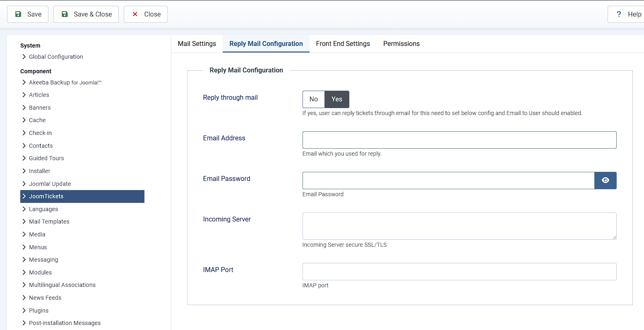
Task: Click the 'Component' sidebar heading
Action: 36,71
